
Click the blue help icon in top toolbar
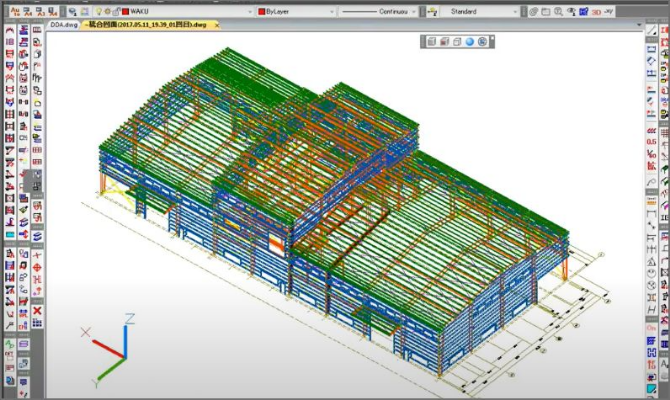pyautogui.click(x=584, y=12)
